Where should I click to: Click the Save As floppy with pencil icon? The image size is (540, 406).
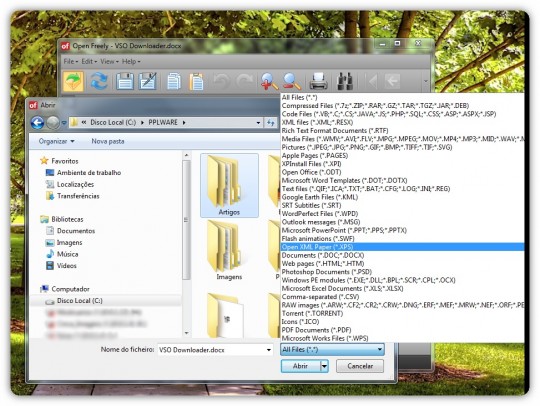[148, 82]
